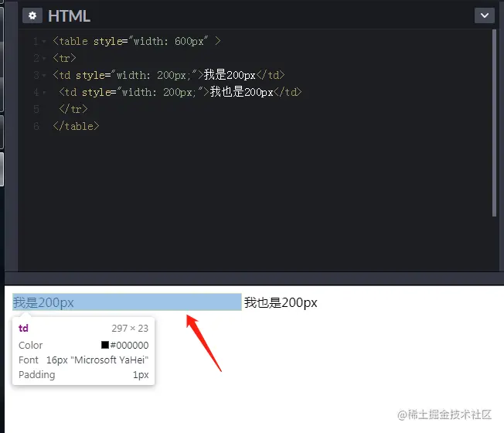This screenshot has height=433, width=504.
Task: Collapse the tr tag fold arrow on line 2
Action: coord(44,59)
